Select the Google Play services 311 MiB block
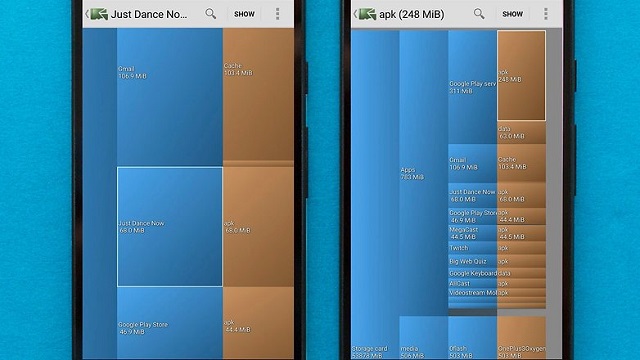Viewport: 640px width, 360px height. pos(472,87)
